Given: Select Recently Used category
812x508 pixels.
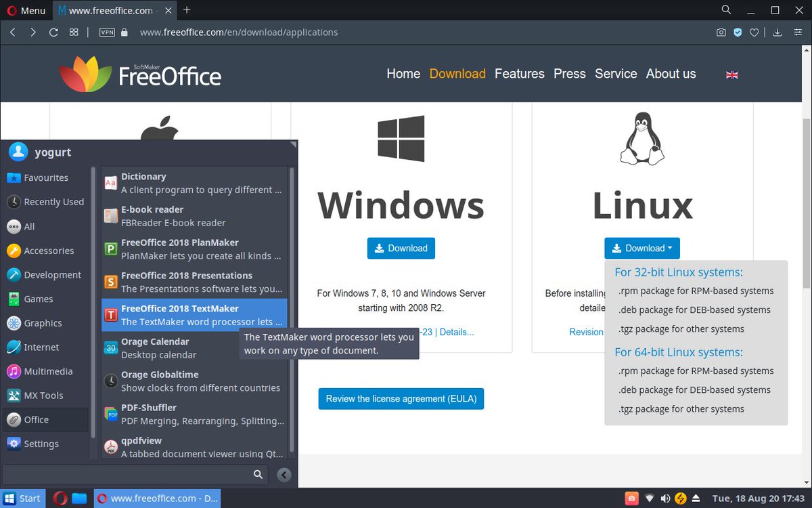Looking at the screenshot, I should pos(46,202).
